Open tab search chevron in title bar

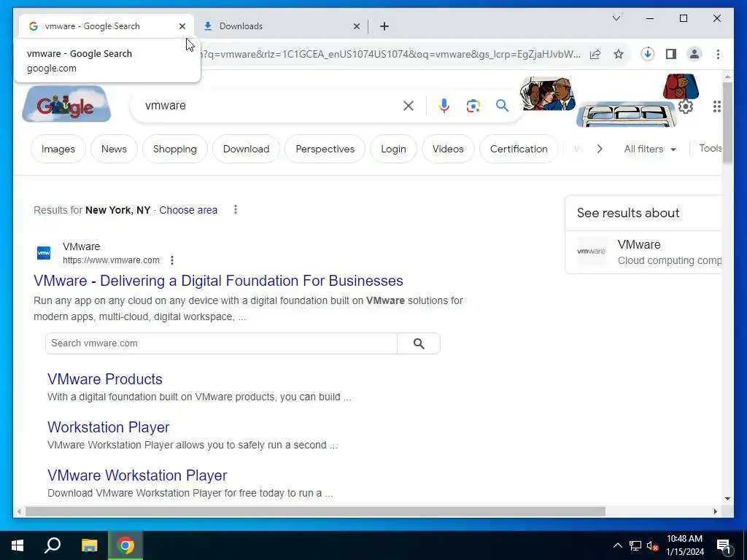coord(616,18)
